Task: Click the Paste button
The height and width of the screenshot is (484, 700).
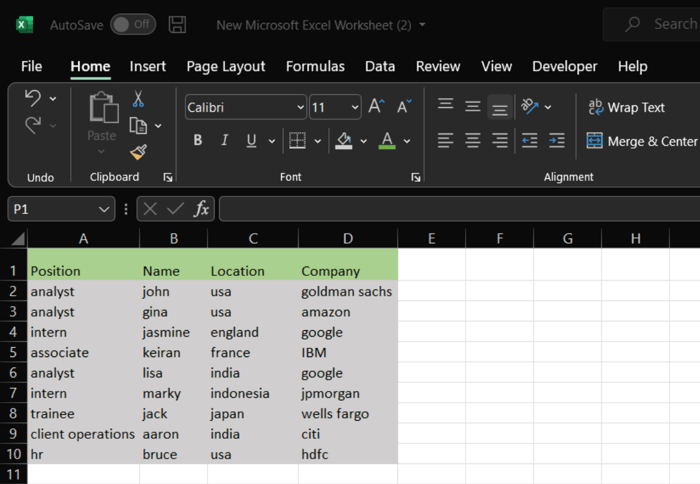Action: pos(102,118)
